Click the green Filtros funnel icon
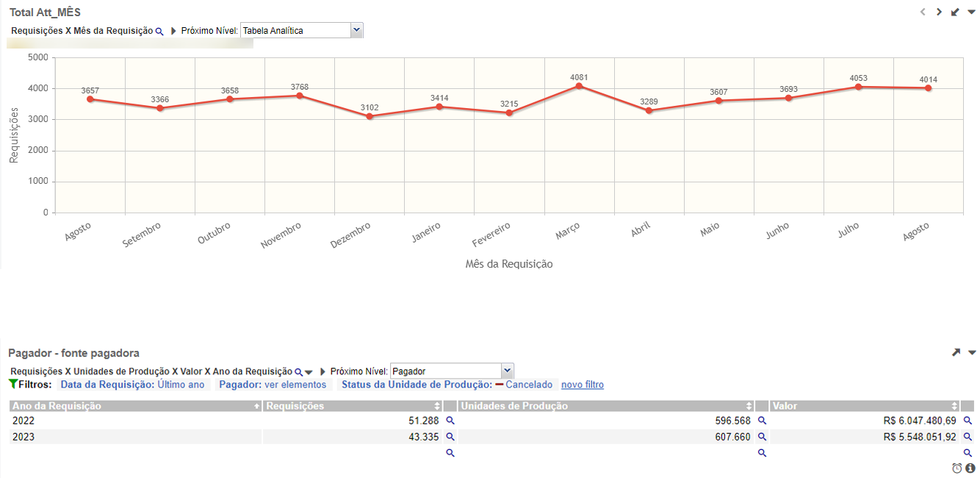This screenshot has height=478, width=980. pos(12,385)
